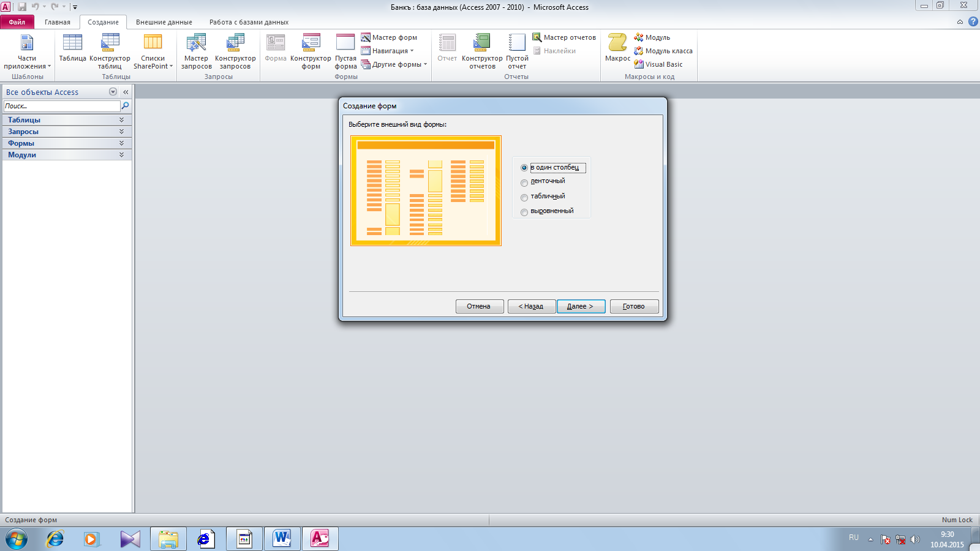Click the form layout preview image

click(x=426, y=190)
